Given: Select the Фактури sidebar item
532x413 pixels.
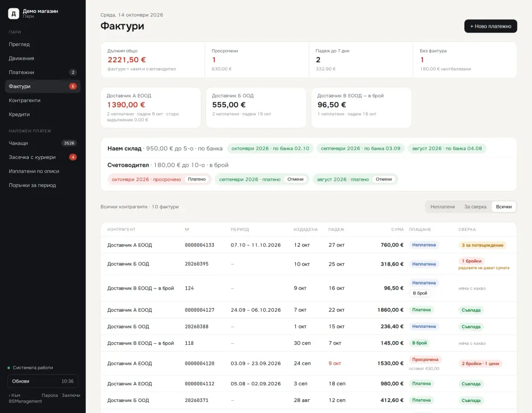Looking at the screenshot, I should tap(43, 86).
